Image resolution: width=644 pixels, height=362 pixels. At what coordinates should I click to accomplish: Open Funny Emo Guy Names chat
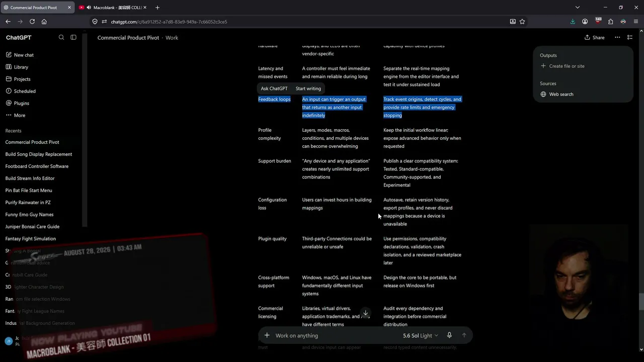(29, 215)
